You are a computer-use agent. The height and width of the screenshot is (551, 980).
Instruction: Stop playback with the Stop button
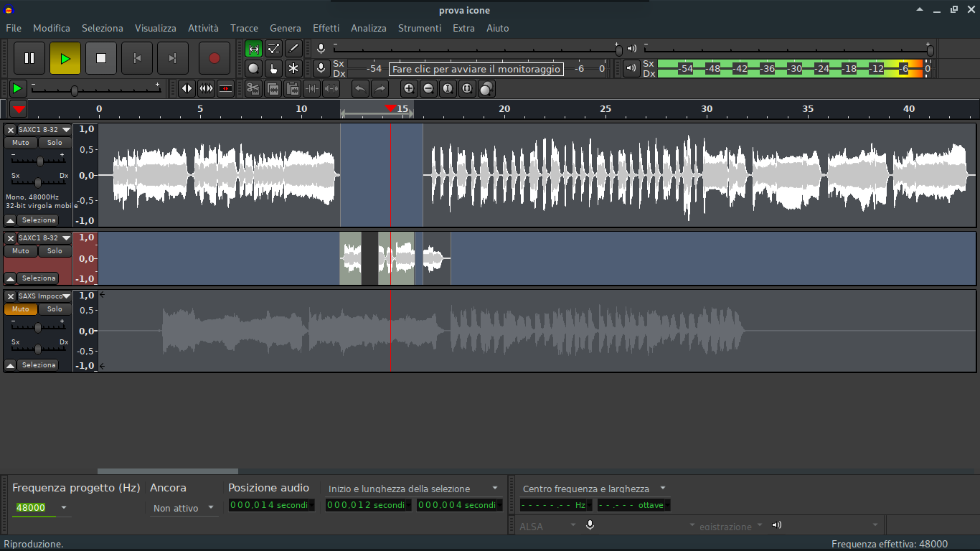click(101, 58)
